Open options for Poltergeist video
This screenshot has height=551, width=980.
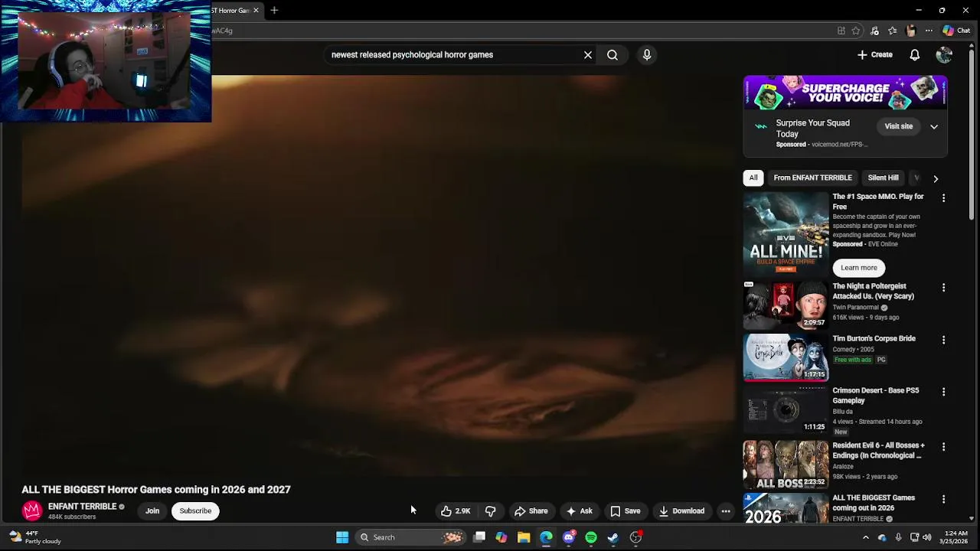tap(943, 288)
